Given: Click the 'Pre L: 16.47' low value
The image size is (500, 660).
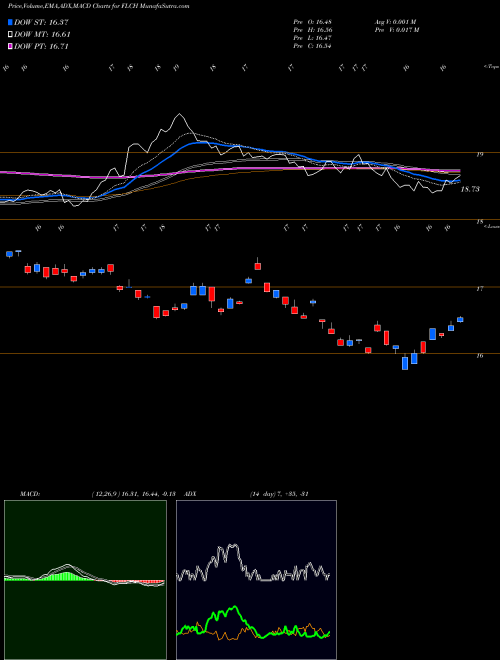Looking at the screenshot, I should 314,38.
